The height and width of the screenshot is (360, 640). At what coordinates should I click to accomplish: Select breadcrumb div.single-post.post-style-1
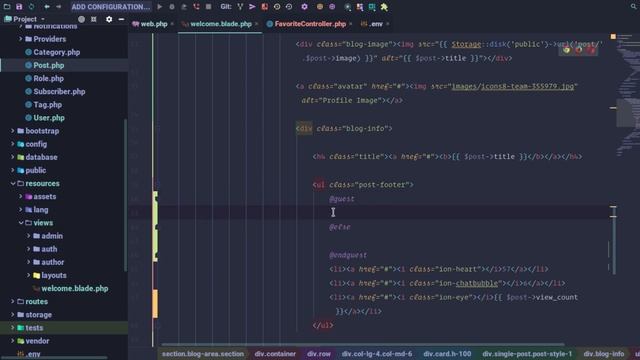pos(527,354)
